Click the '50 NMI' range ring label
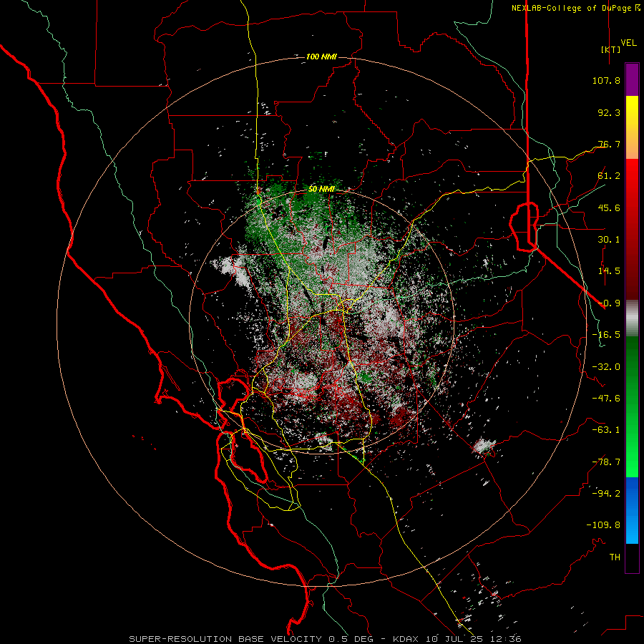The image size is (644, 644). pos(321,189)
